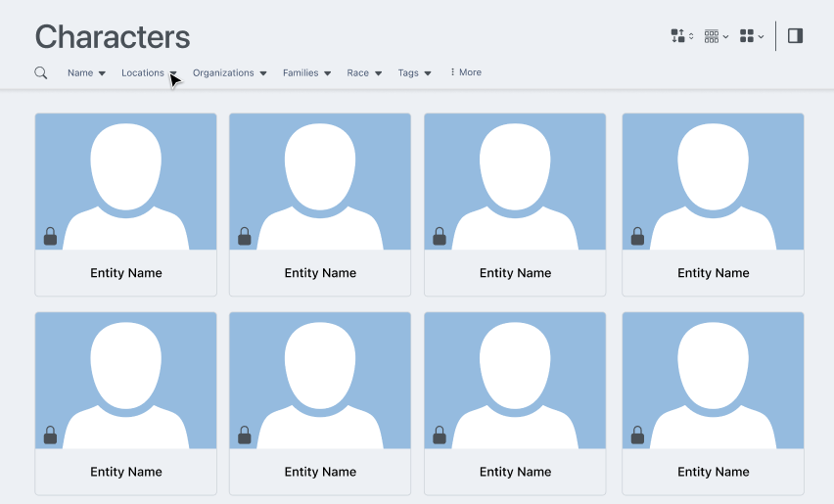Click lock icon on first top-row card
This screenshot has width=834, height=504.
[50, 236]
